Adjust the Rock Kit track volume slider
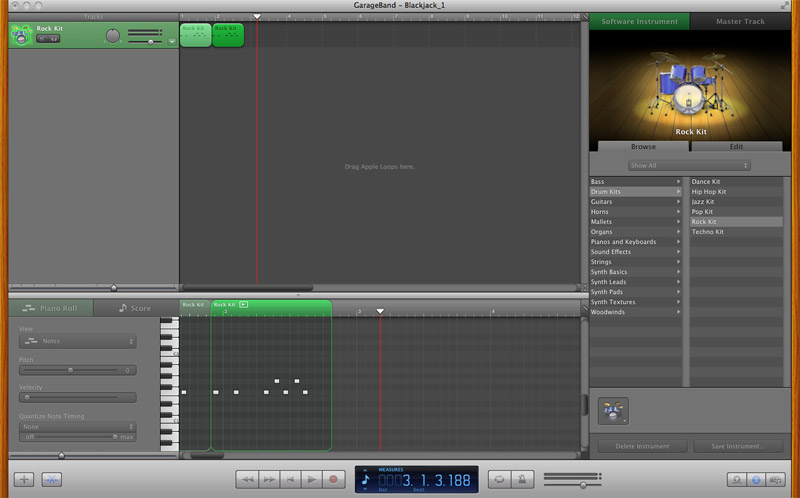 [x=150, y=42]
